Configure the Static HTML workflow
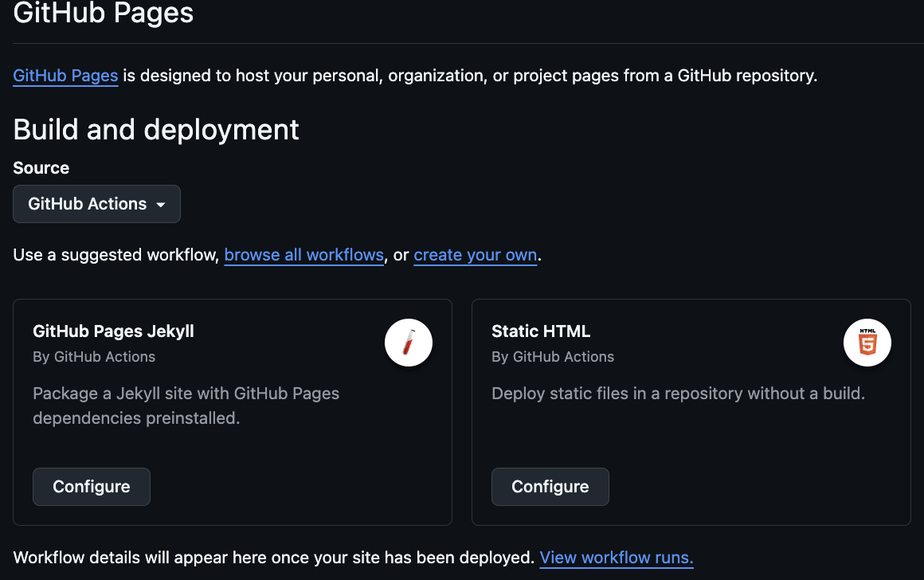The image size is (924, 580). click(x=550, y=487)
